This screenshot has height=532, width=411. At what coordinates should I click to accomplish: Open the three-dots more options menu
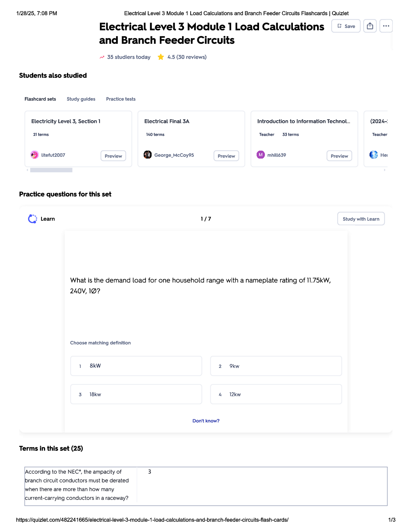point(386,26)
